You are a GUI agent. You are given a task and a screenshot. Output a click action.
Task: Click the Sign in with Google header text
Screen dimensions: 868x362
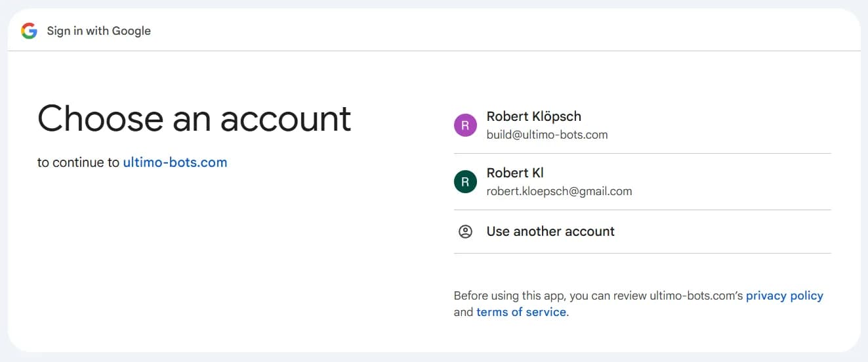tap(99, 31)
